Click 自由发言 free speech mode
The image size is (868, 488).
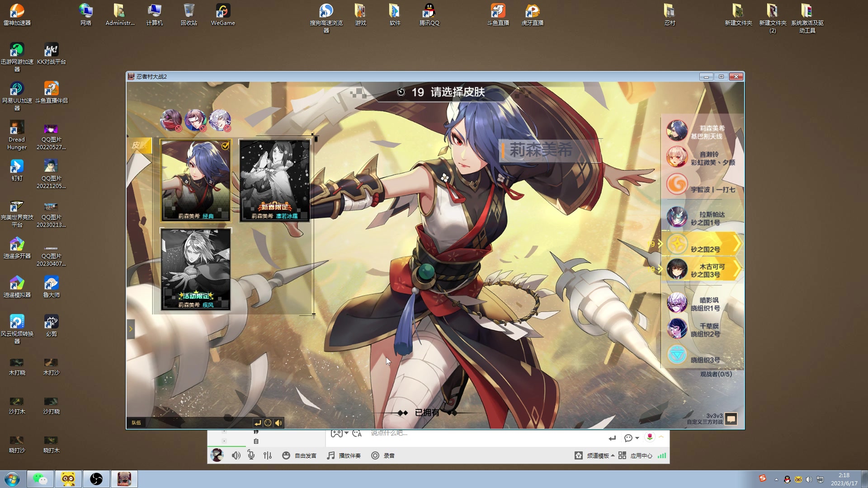299,455
